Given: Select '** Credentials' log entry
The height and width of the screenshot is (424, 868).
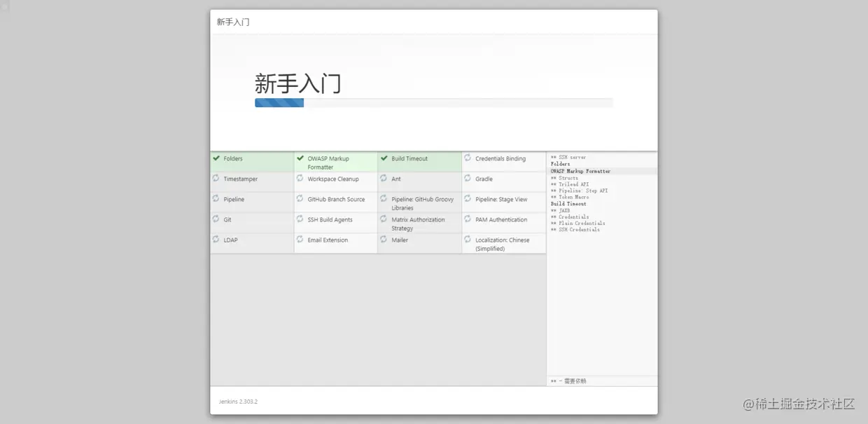Looking at the screenshot, I should (569, 217).
